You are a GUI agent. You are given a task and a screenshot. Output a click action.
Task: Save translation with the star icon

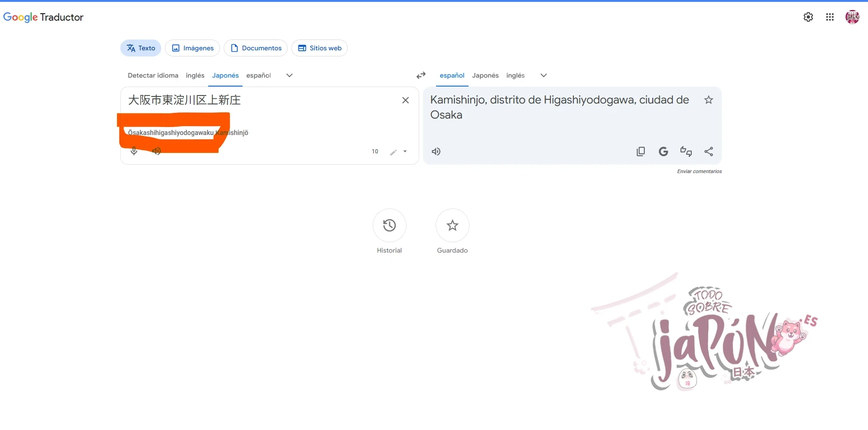pos(709,100)
